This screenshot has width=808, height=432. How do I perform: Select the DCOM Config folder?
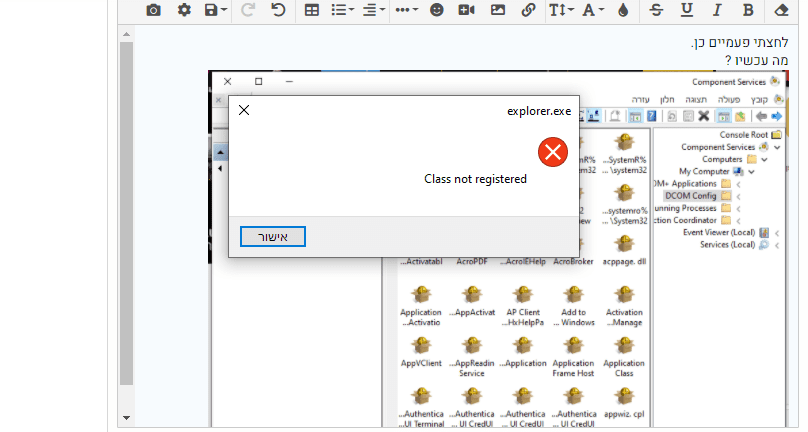[x=698, y=196]
